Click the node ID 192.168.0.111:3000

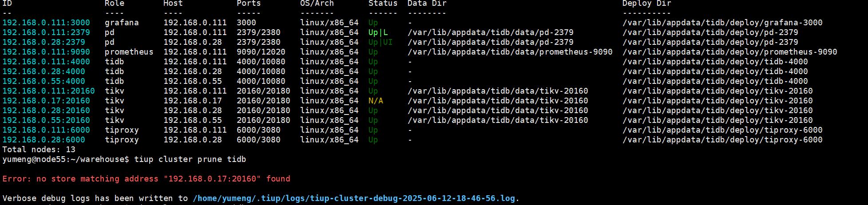(x=46, y=23)
